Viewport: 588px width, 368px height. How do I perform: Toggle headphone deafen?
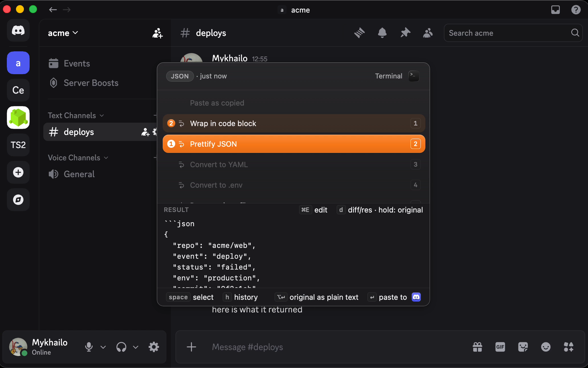pyautogui.click(x=121, y=347)
